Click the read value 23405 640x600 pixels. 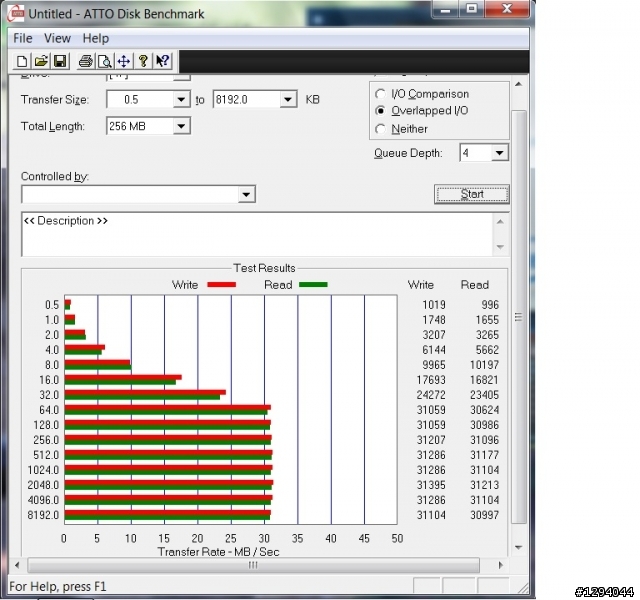pos(484,395)
